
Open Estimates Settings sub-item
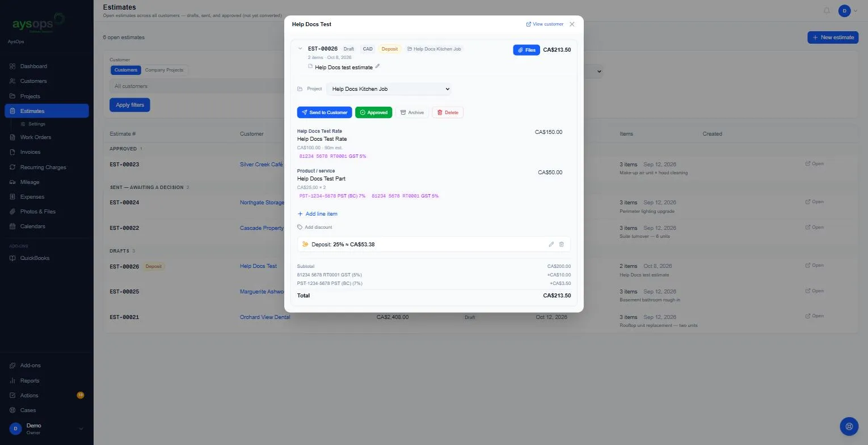pos(36,124)
